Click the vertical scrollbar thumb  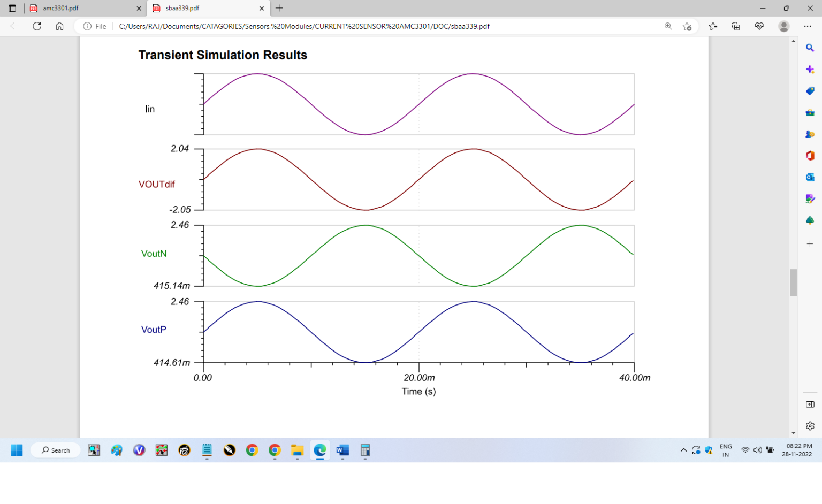click(x=793, y=282)
